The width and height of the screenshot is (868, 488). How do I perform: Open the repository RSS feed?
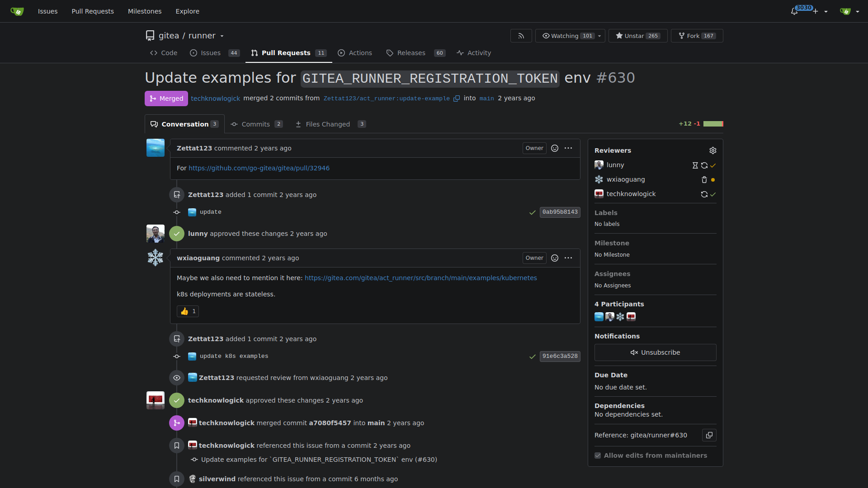(x=521, y=36)
